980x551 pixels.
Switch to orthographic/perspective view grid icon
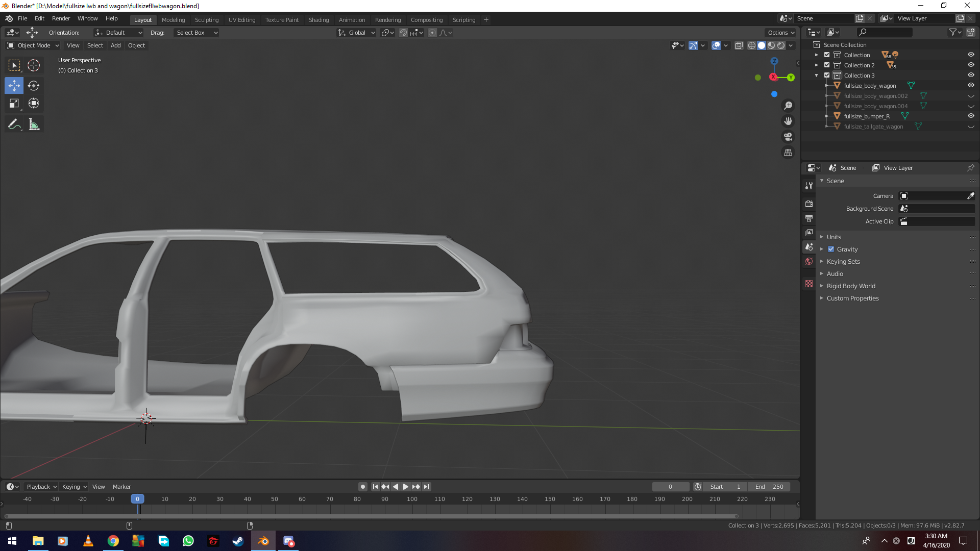click(788, 153)
